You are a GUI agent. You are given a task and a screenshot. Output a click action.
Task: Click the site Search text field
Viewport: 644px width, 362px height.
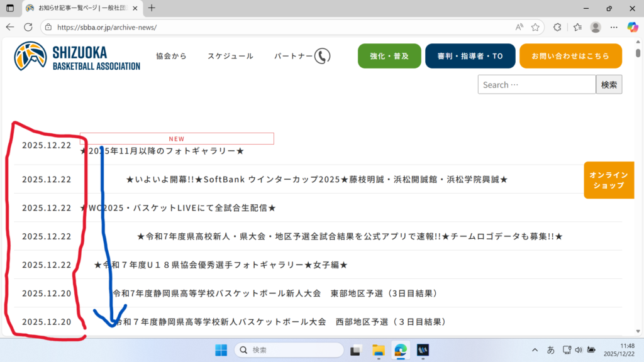pos(536,85)
